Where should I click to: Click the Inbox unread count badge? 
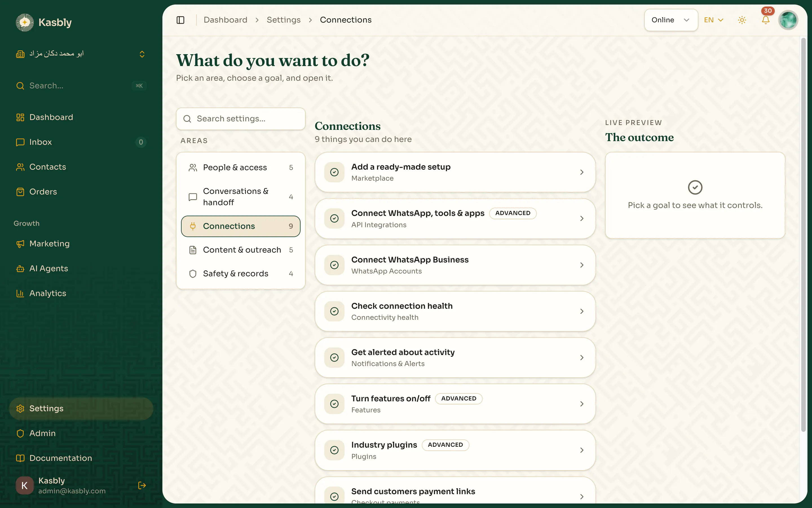[x=141, y=142]
